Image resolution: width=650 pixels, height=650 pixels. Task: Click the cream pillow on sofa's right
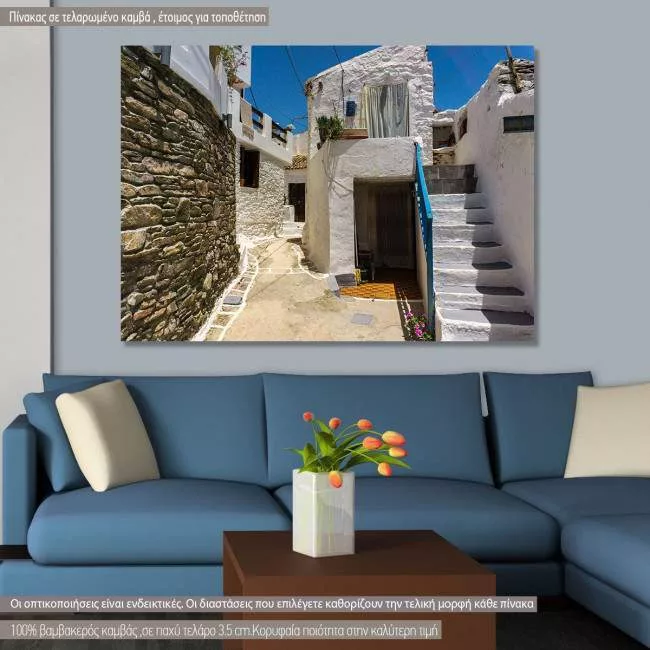point(609,431)
